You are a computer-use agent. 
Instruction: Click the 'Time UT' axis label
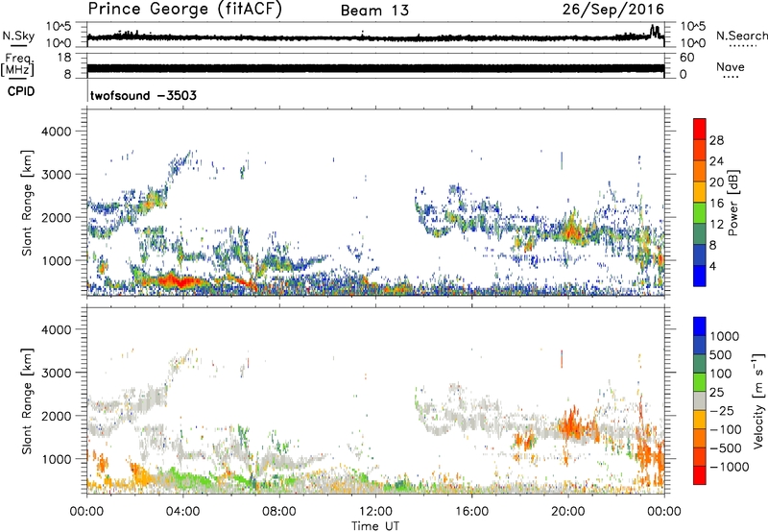(375, 526)
